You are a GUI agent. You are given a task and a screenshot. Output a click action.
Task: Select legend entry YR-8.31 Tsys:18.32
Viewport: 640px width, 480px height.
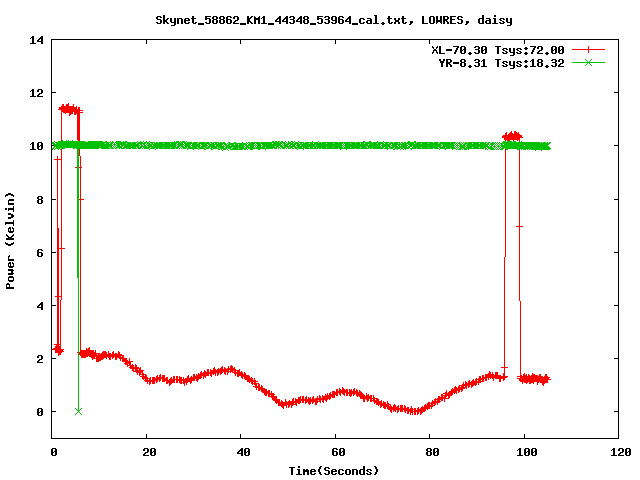click(x=501, y=63)
